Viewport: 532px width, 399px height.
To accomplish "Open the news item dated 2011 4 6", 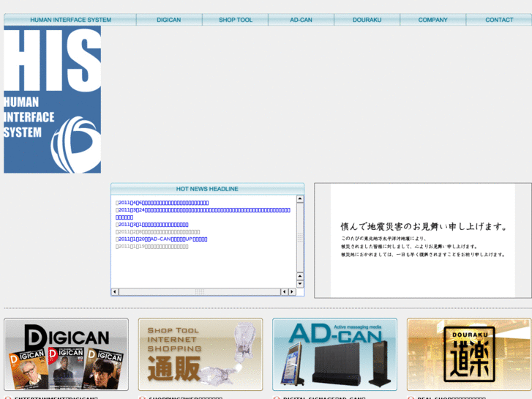I will [x=162, y=203].
